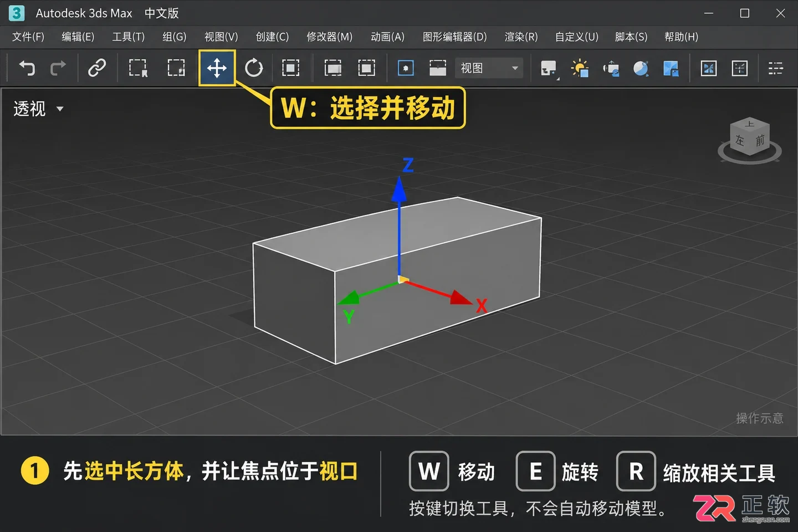
Task: Open the 创建(C) menu
Action: [272, 37]
